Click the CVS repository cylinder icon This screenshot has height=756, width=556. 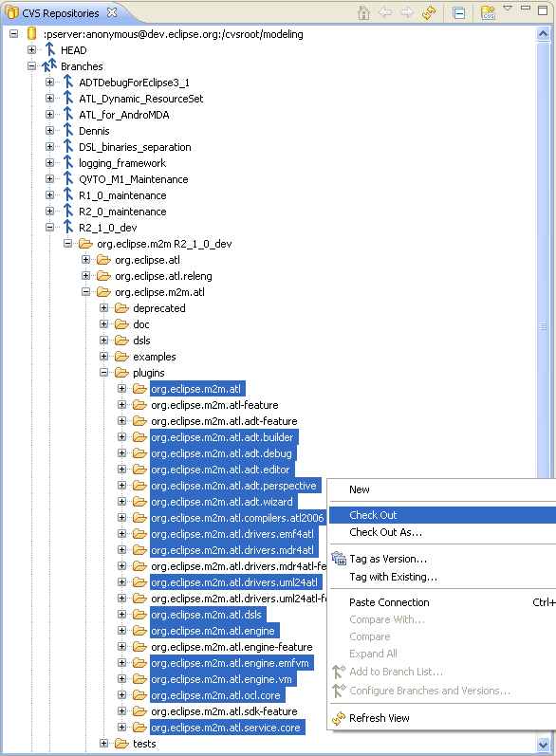pyautogui.click(x=32, y=34)
